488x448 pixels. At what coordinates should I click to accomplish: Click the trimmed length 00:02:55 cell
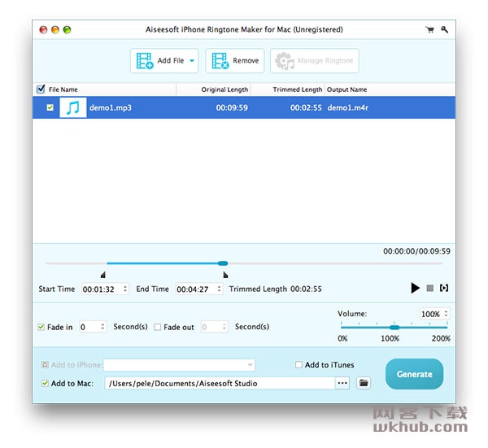tap(306, 107)
